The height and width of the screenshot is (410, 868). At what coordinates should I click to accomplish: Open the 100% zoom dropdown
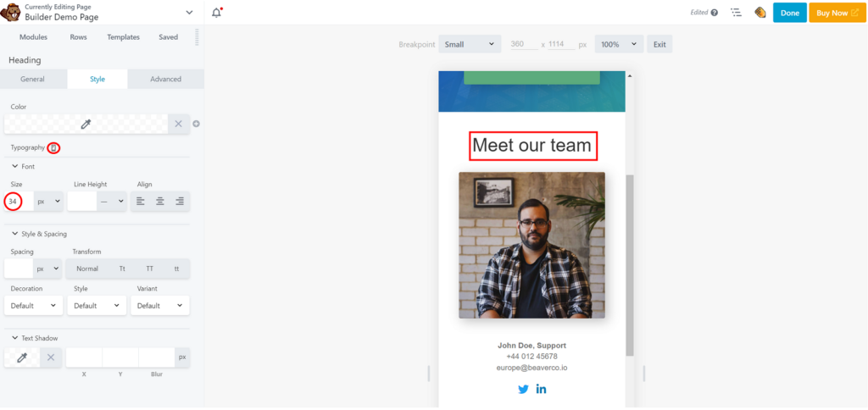coord(620,44)
